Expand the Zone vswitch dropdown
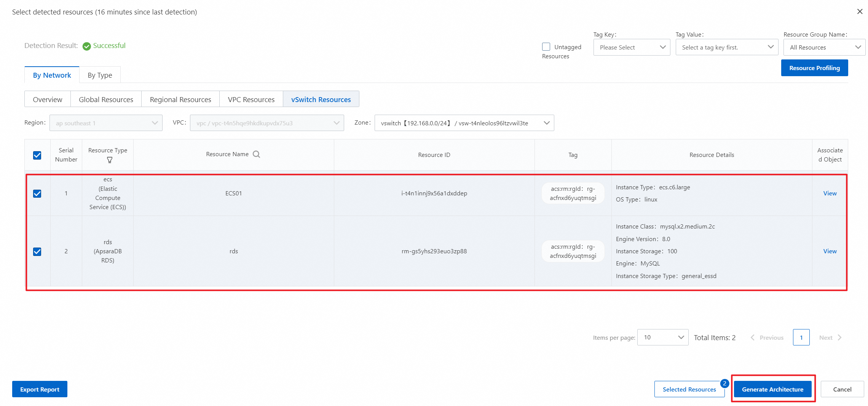 coord(464,123)
